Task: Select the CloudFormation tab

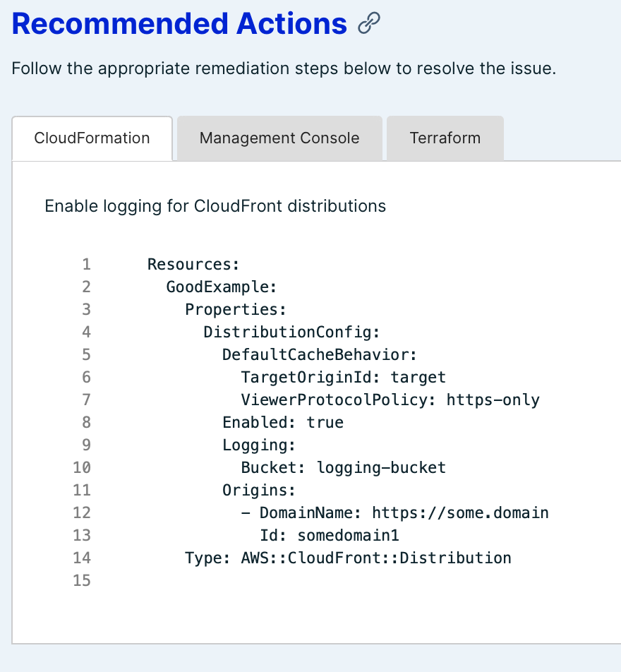Action: (92, 138)
